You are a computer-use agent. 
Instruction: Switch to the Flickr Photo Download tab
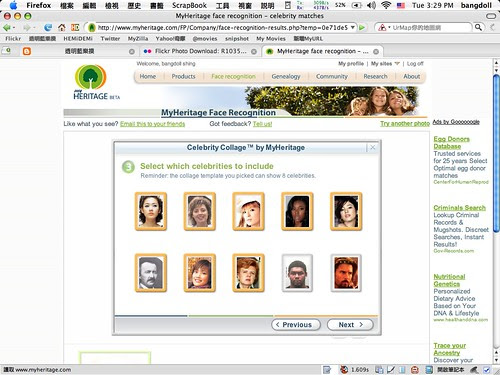point(200,51)
